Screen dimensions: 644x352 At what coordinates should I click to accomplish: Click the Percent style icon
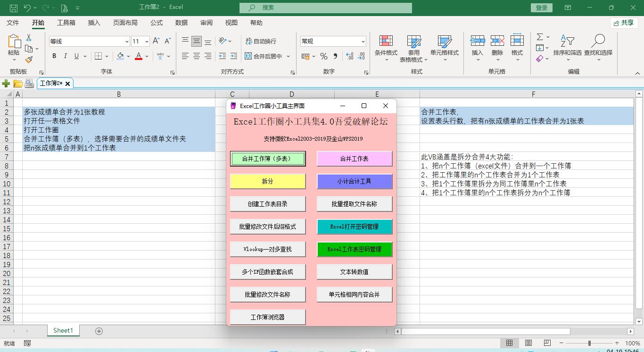coord(323,56)
